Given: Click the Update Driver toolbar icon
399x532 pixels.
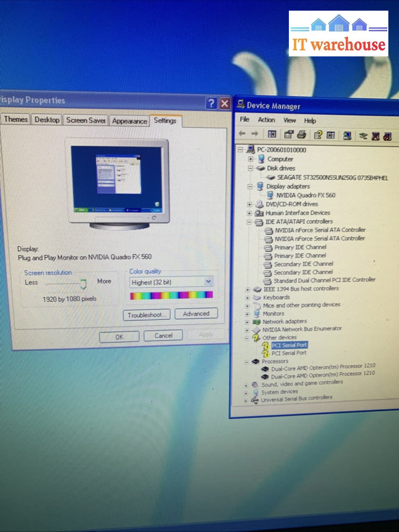Looking at the screenshot, I should 363,136.
